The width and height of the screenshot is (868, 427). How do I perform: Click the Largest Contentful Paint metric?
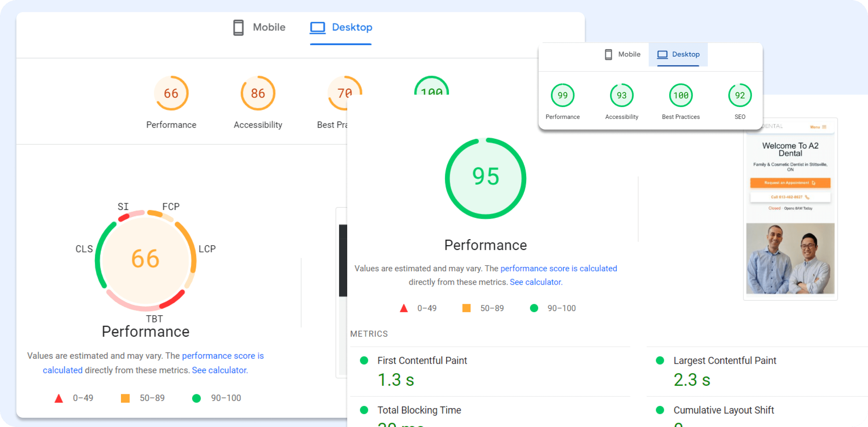pyautogui.click(x=725, y=361)
